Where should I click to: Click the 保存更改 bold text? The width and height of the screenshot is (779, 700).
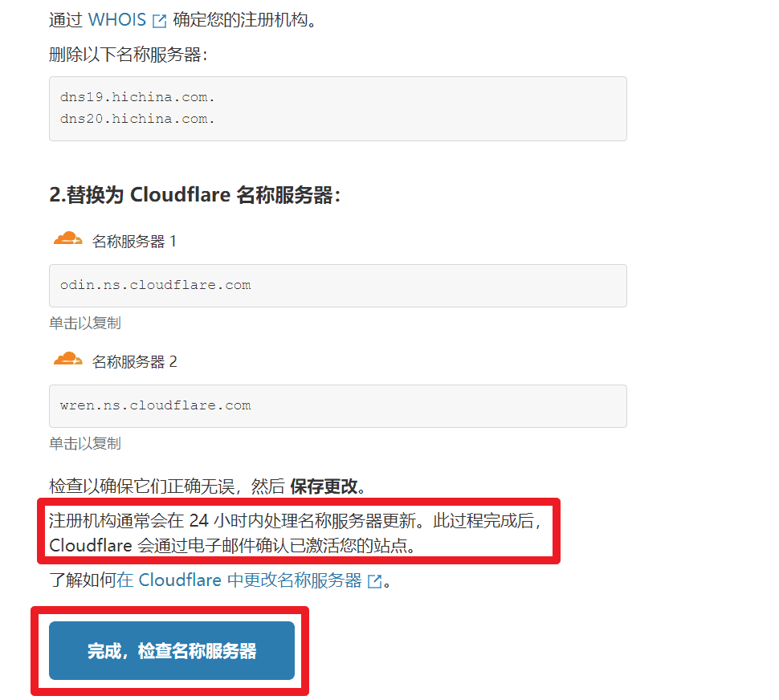324,486
